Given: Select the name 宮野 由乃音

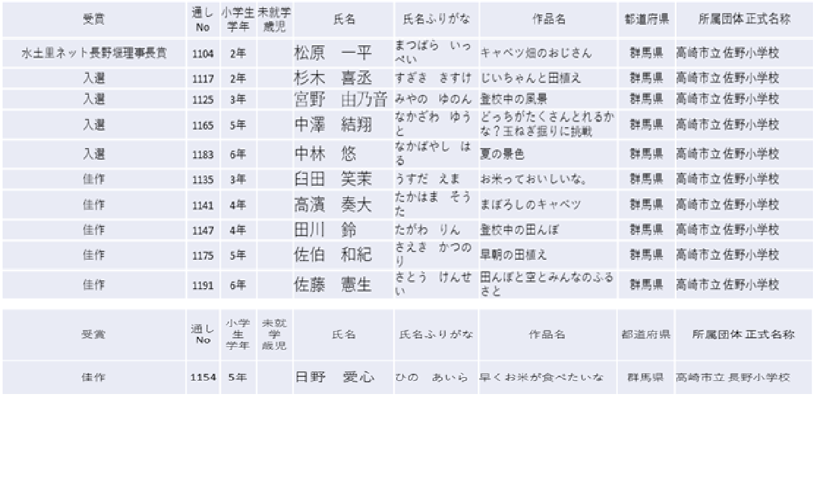Looking at the screenshot, I should pyautogui.click(x=340, y=99).
